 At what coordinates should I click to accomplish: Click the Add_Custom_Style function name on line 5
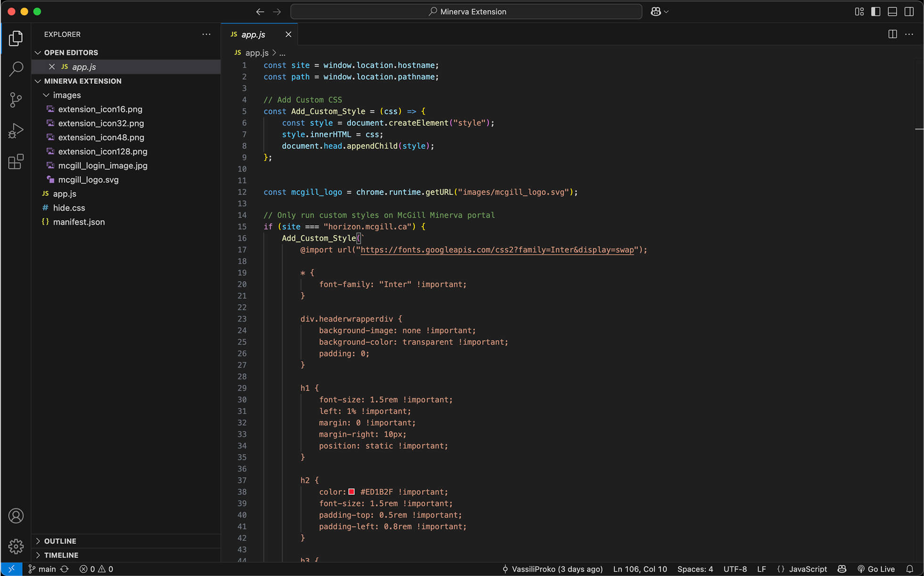point(328,111)
